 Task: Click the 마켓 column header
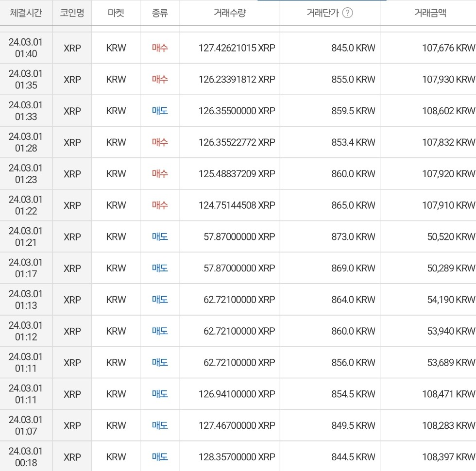(116, 13)
